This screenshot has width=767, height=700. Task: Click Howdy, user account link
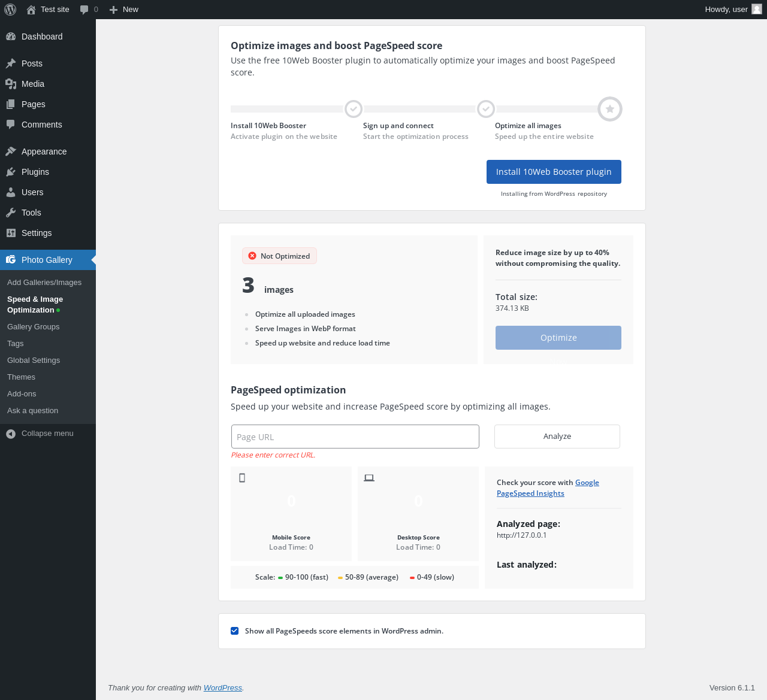pyautogui.click(x=733, y=10)
